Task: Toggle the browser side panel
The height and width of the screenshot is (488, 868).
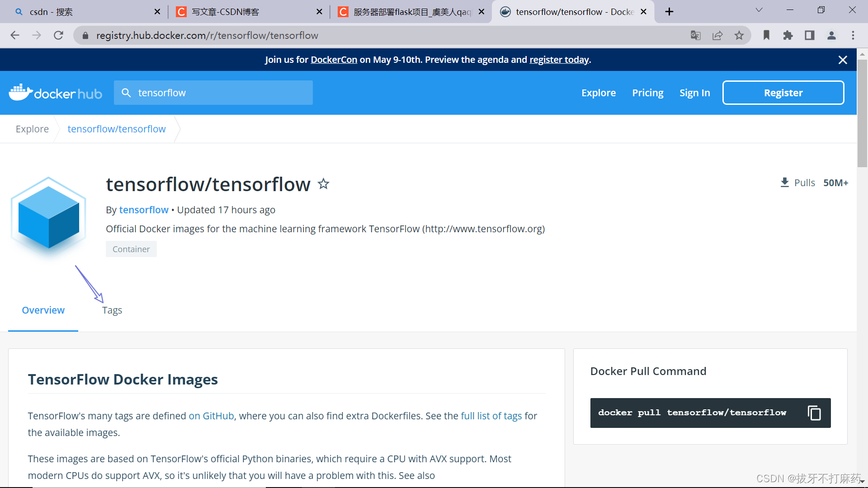Action: (810, 36)
